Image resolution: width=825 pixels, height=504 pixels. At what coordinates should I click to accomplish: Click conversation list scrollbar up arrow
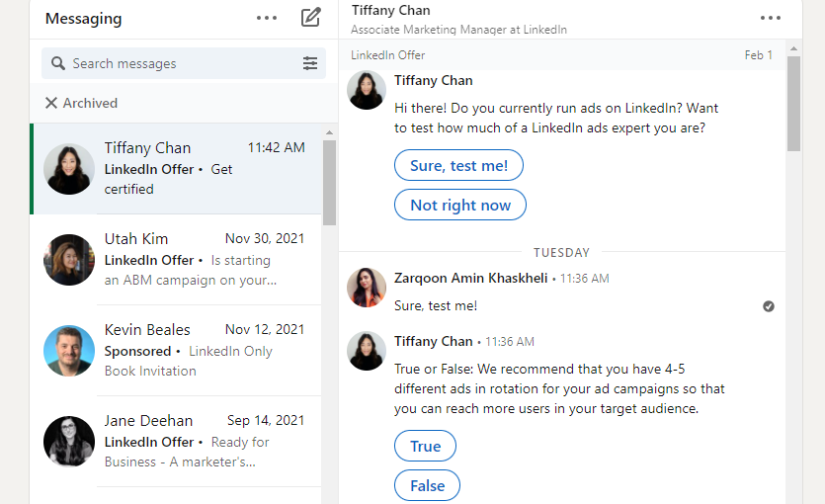(329, 132)
